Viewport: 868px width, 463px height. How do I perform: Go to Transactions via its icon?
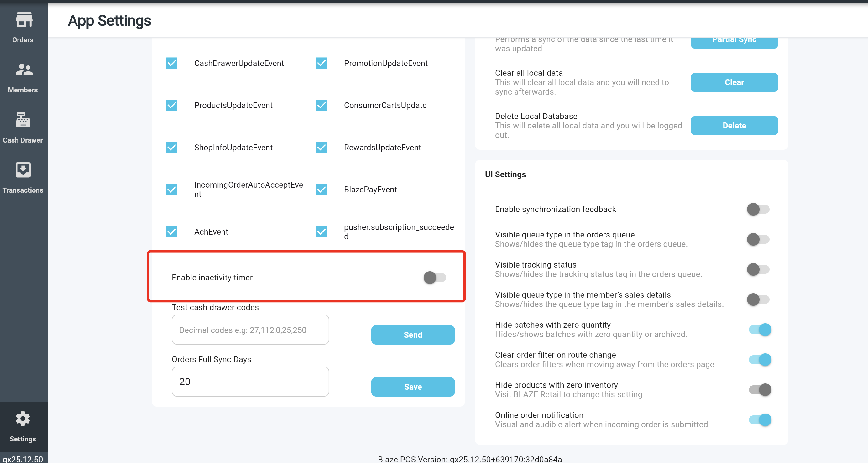tap(23, 170)
